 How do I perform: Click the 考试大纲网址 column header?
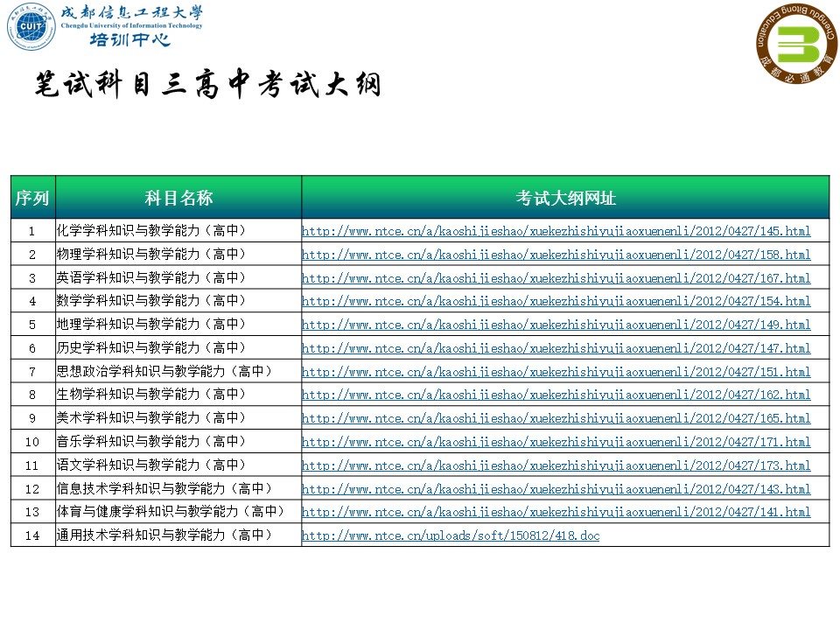565,198
